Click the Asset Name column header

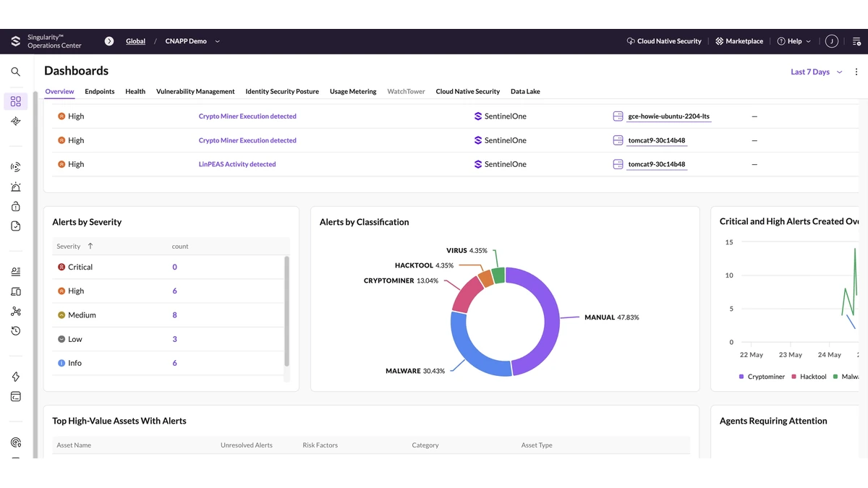[x=74, y=445]
